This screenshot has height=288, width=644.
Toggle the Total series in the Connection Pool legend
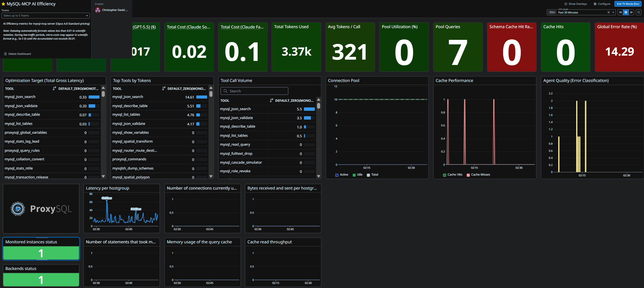373,175
